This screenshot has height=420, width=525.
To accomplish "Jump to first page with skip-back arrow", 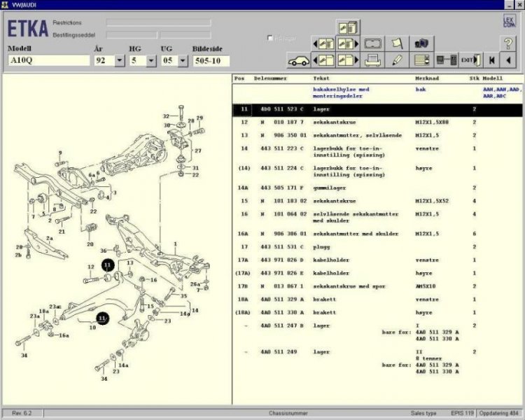I will [x=492, y=60].
